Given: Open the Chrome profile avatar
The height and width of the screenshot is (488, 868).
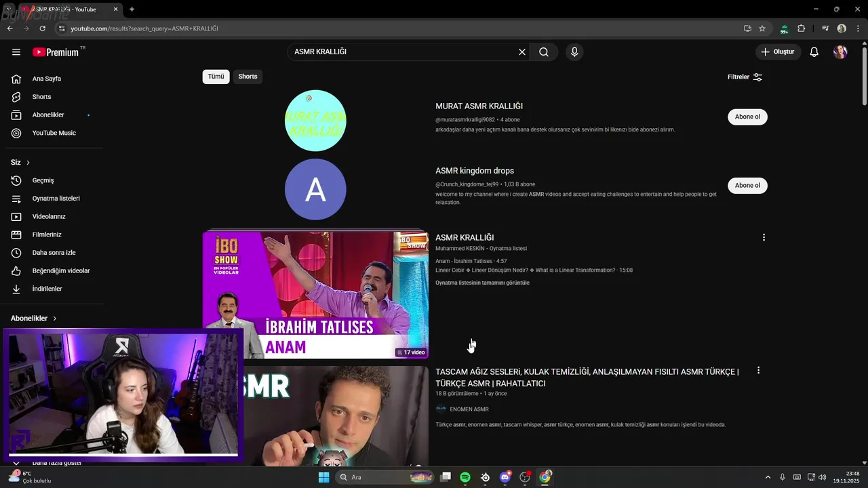Looking at the screenshot, I should pos(842,28).
